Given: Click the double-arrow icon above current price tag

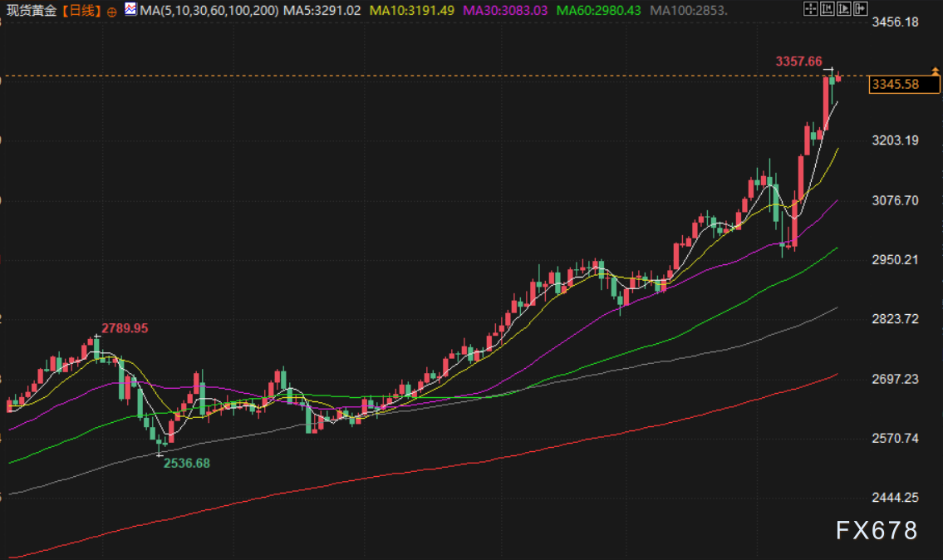Looking at the screenshot, I should (936, 72).
